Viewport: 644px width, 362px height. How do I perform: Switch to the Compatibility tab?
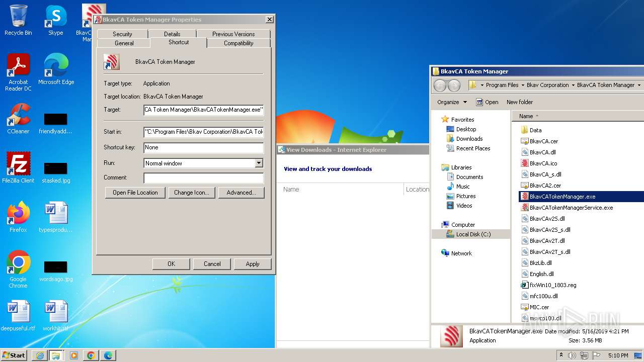[x=238, y=43]
